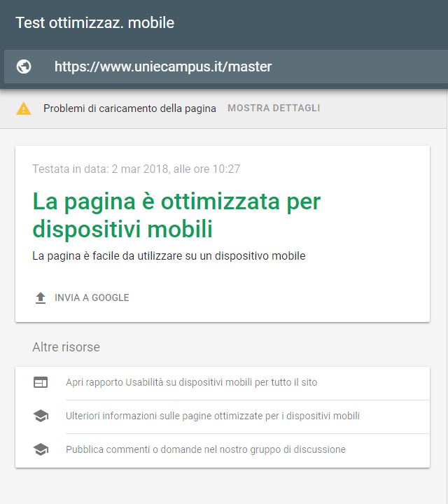Click the Testata in data: 2 mar 2018 line
Screen dimensions: 448x504
(136, 169)
